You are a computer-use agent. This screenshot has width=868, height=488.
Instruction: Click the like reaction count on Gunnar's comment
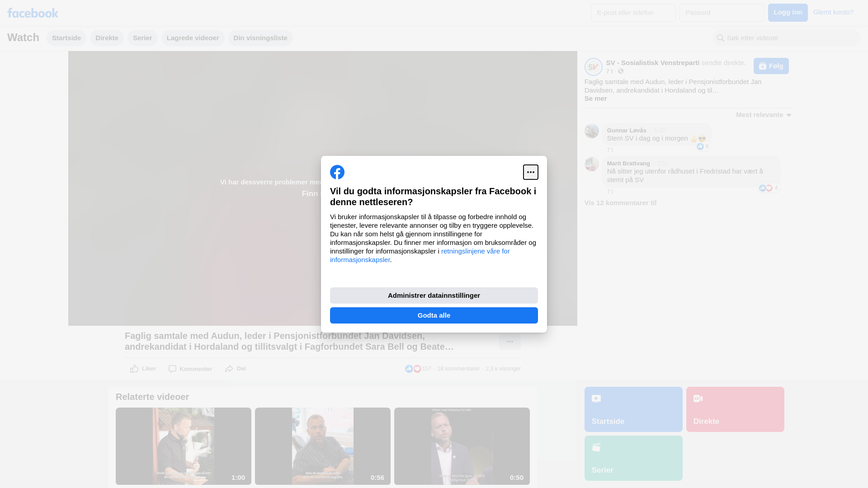pyautogui.click(x=703, y=146)
